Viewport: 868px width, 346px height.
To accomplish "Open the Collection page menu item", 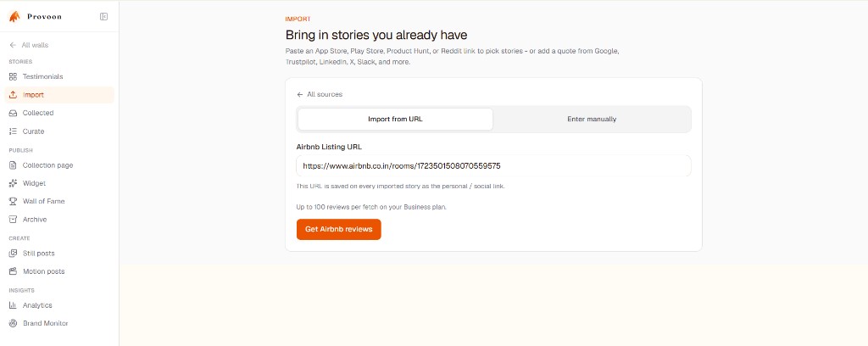I will [59, 165].
